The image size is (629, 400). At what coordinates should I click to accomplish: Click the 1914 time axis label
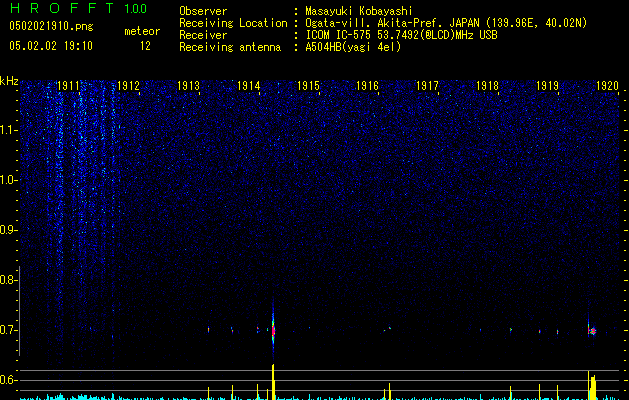pyautogui.click(x=248, y=86)
